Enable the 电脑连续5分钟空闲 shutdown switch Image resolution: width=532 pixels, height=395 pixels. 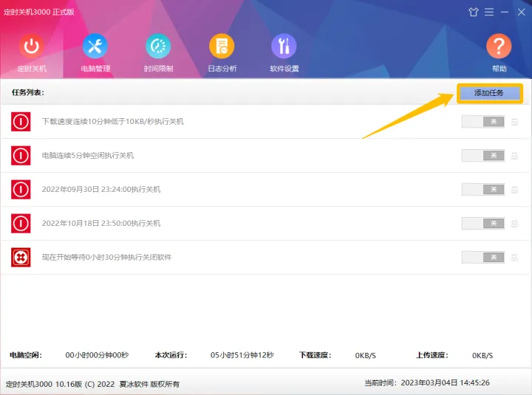pyautogui.click(x=482, y=155)
